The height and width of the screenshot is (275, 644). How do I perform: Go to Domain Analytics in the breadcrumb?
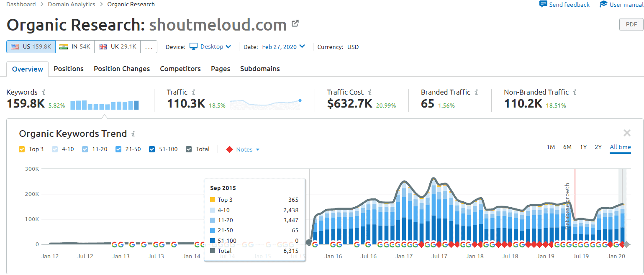point(72,4)
